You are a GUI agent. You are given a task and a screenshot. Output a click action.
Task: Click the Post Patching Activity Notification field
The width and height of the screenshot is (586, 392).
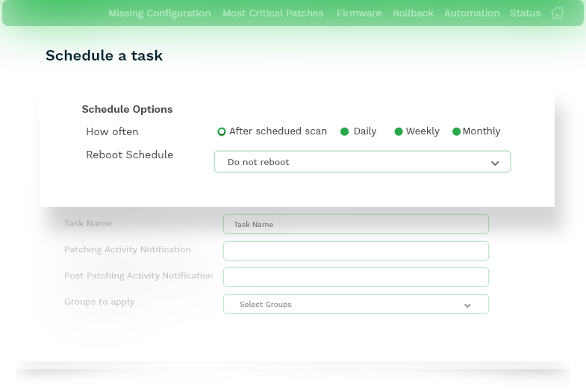[355, 277]
